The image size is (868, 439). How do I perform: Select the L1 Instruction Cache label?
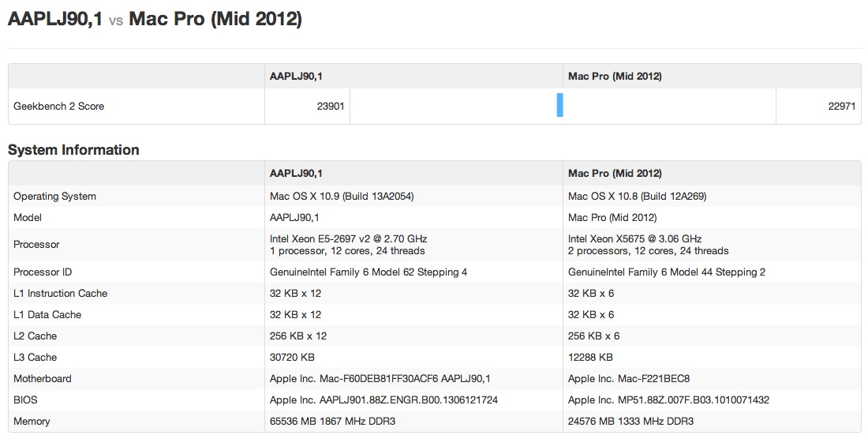60,294
